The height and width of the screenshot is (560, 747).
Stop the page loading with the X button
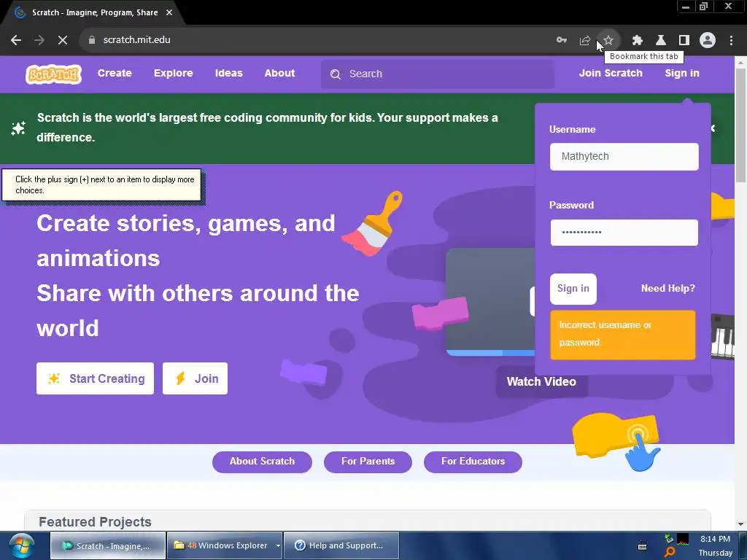pos(63,40)
